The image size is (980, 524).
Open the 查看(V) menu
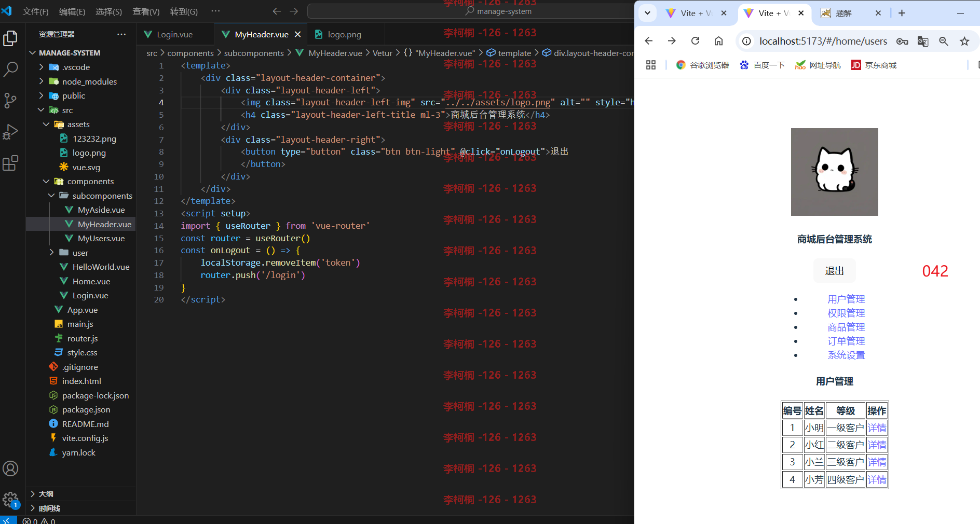[146, 11]
